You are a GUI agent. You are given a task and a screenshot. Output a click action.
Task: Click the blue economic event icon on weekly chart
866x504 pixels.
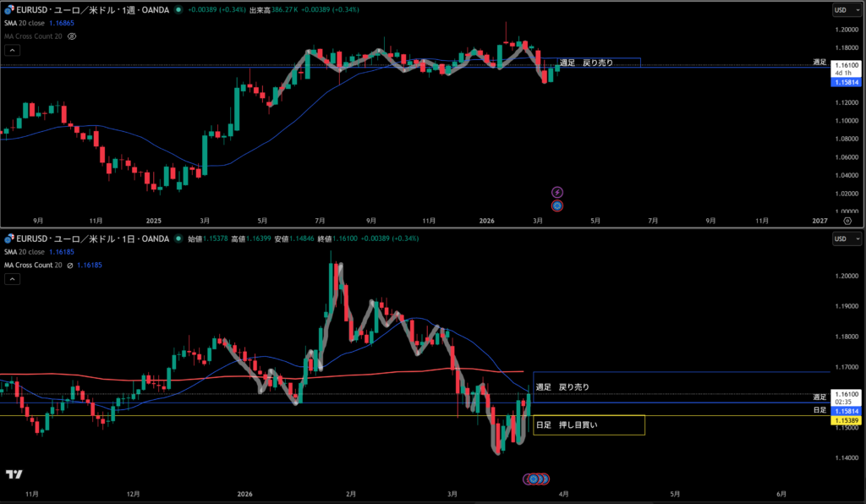[x=557, y=205]
